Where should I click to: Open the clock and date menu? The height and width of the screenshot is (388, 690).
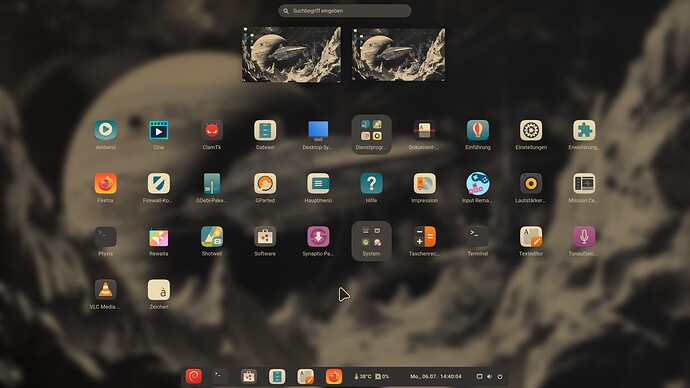[x=436, y=377]
